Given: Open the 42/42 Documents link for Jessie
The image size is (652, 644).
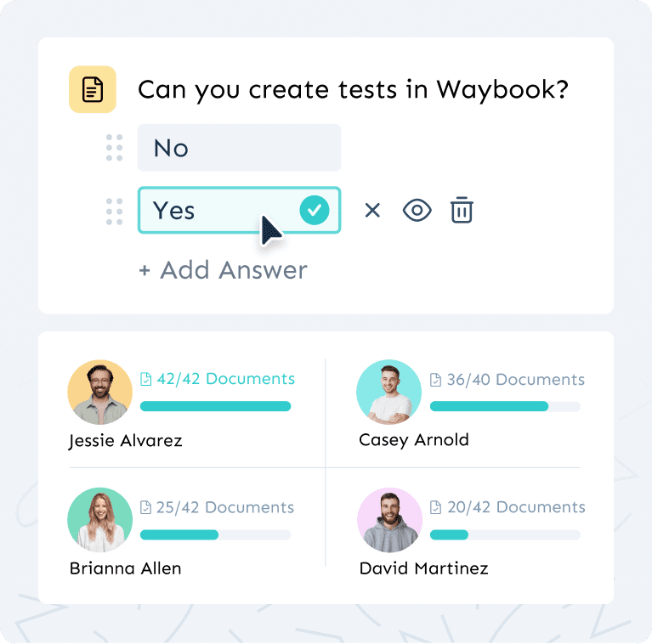Looking at the screenshot, I should (225, 379).
